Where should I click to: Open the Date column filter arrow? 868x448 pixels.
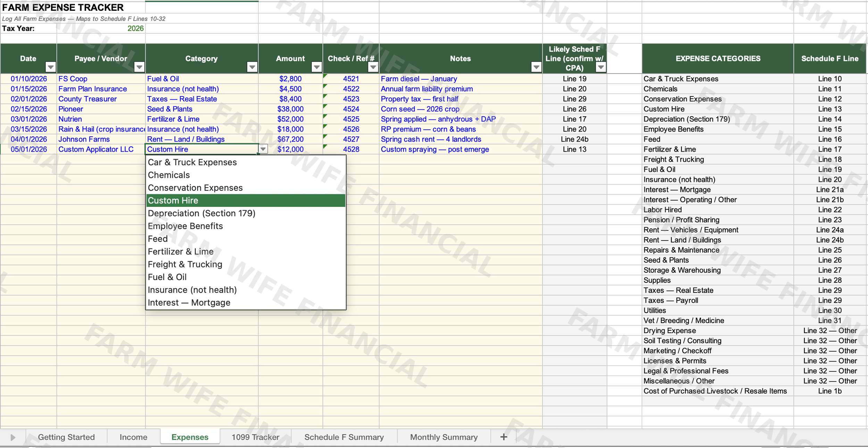(x=51, y=67)
